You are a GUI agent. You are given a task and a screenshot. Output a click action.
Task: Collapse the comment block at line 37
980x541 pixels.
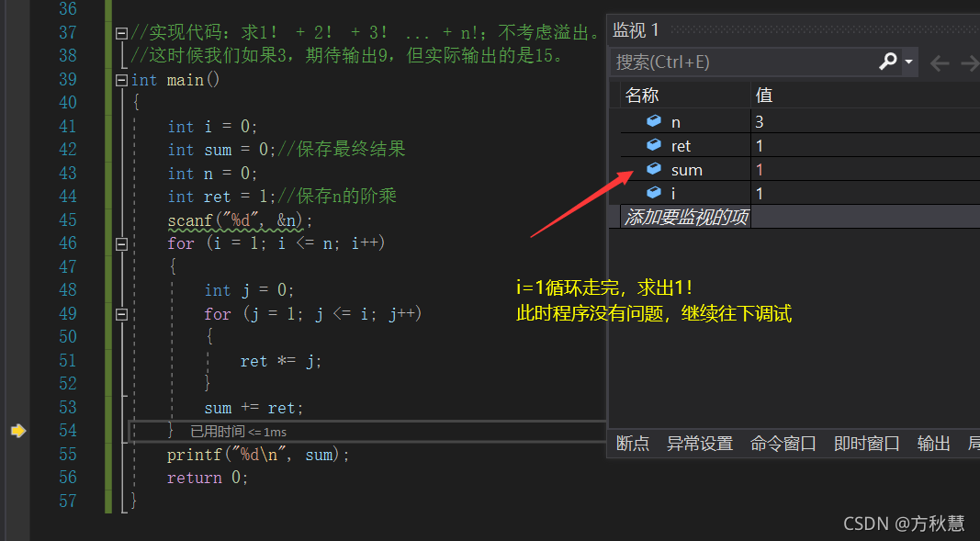tap(122, 33)
